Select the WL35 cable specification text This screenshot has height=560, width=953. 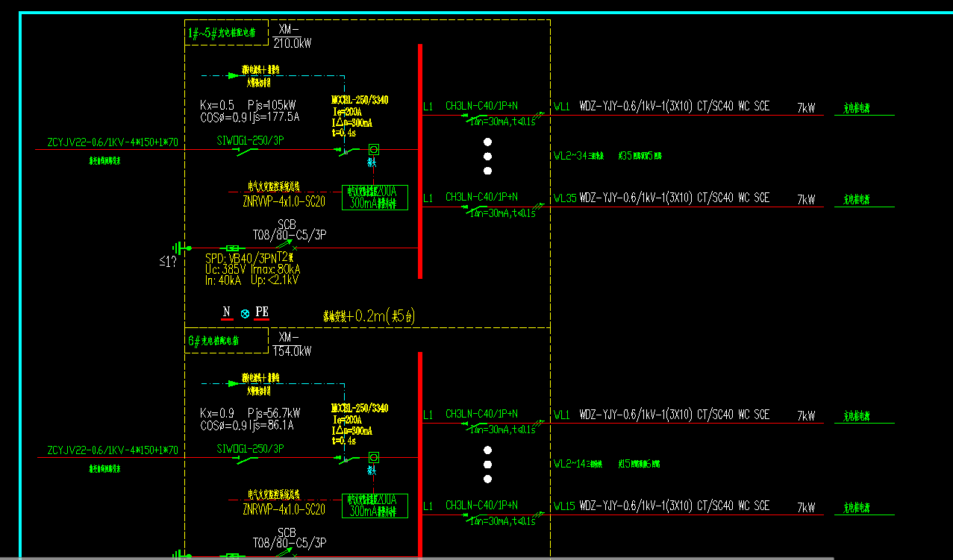point(675,198)
